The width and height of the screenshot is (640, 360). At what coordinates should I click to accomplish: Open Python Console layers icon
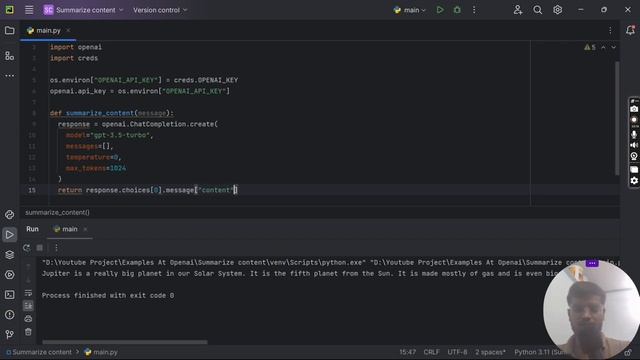pos(9,255)
